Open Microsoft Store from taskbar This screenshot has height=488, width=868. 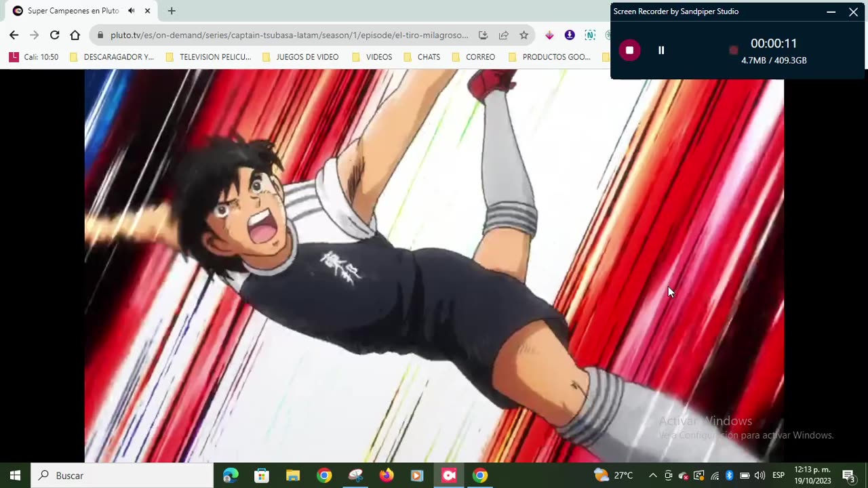262,476
